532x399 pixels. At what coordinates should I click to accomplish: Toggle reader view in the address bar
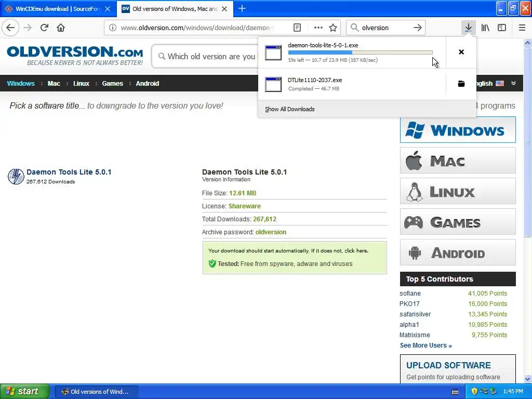[297, 28]
